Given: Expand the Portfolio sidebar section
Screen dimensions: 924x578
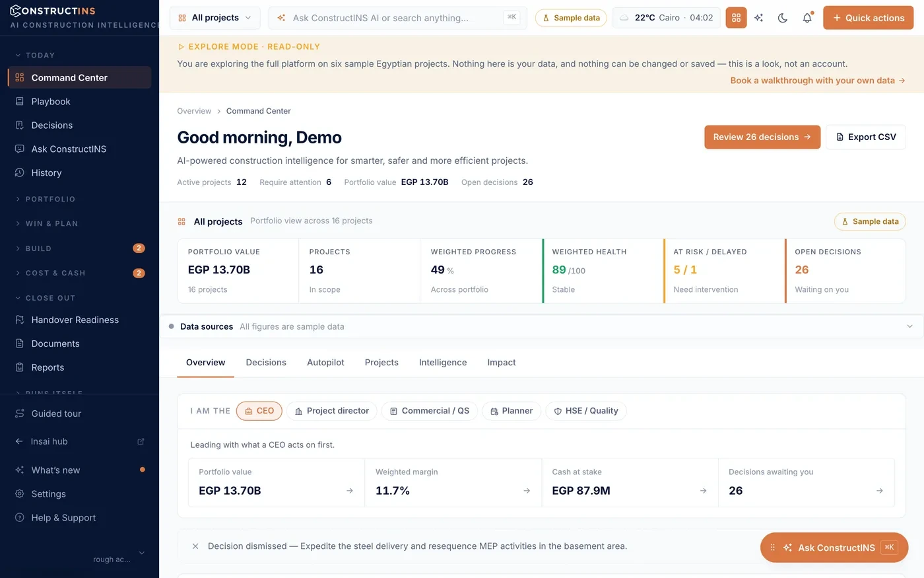Looking at the screenshot, I should tap(79, 199).
